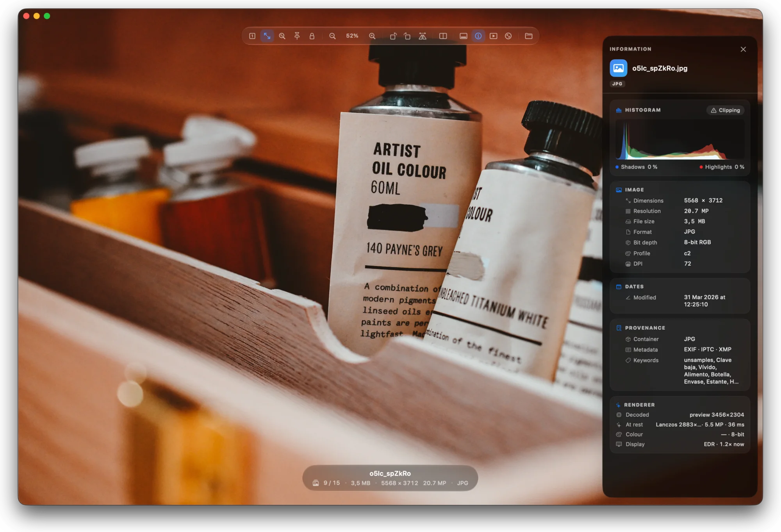781x532 pixels.
Task: Select the File size value 3,5 MB in panel
Action: coord(695,221)
